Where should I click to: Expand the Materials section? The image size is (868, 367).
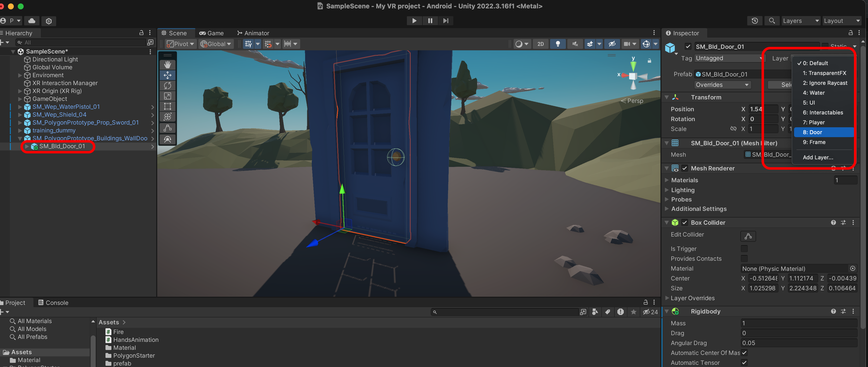tap(666, 180)
